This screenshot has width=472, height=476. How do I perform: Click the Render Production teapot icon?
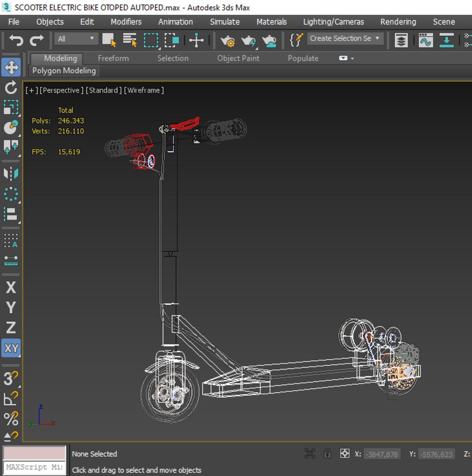coord(249,41)
